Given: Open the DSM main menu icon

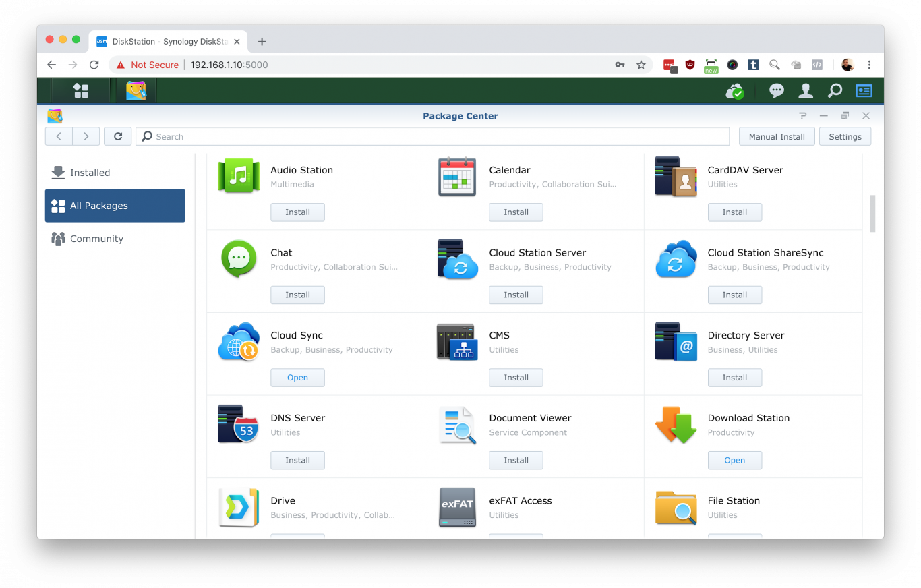Looking at the screenshot, I should pos(81,90).
